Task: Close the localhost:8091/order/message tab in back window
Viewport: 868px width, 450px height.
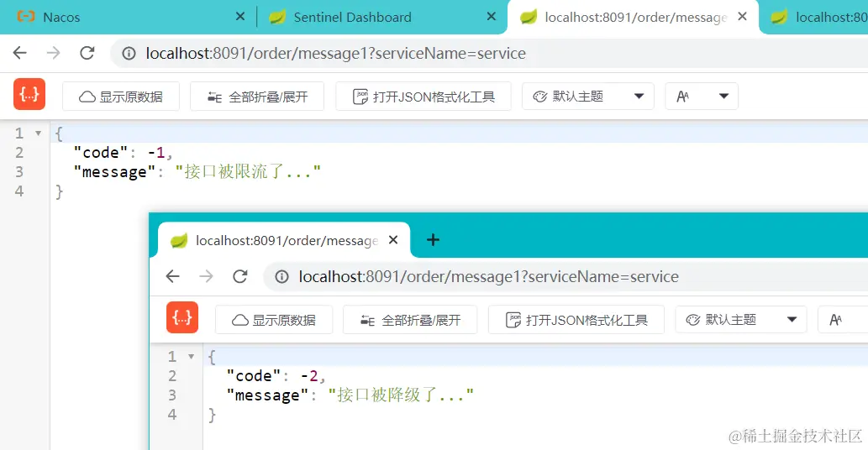Action: (x=742, y=17)
